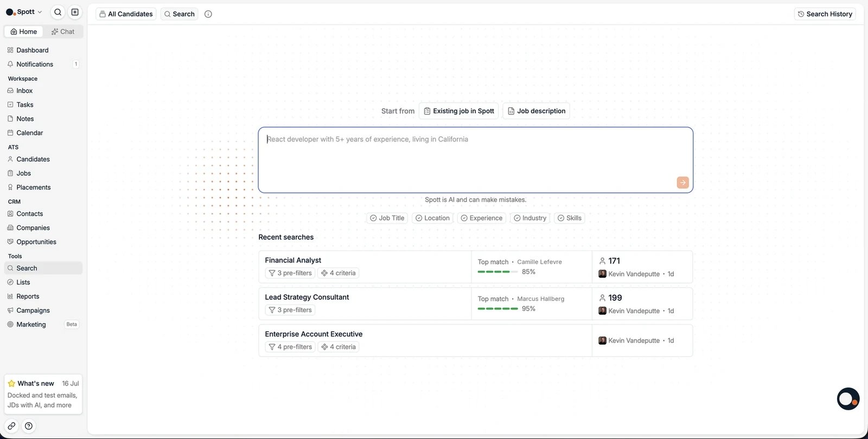Image resolution: width=868 pixels, height=439 pixels.
Task: Open the info icon next to Search tab
Action: point(208,14)
